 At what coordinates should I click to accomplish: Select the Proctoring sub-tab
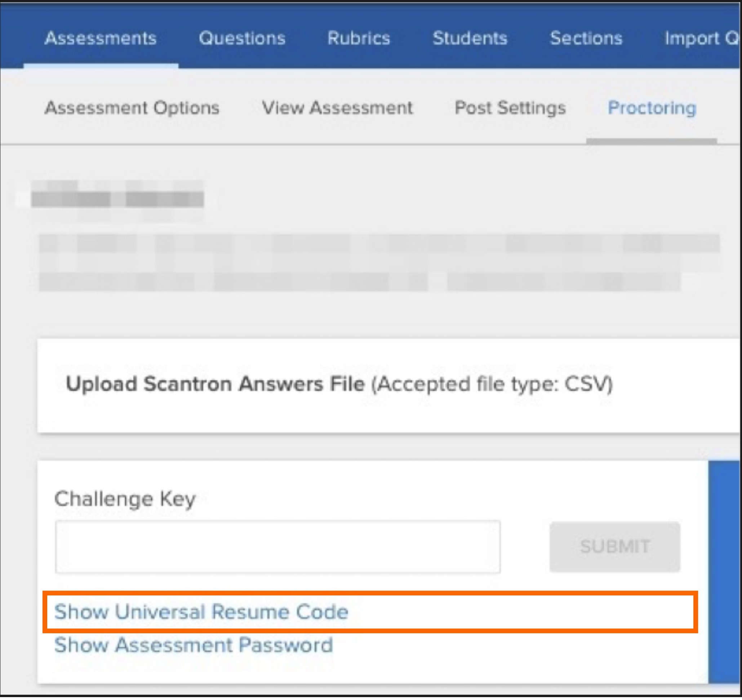652,108
